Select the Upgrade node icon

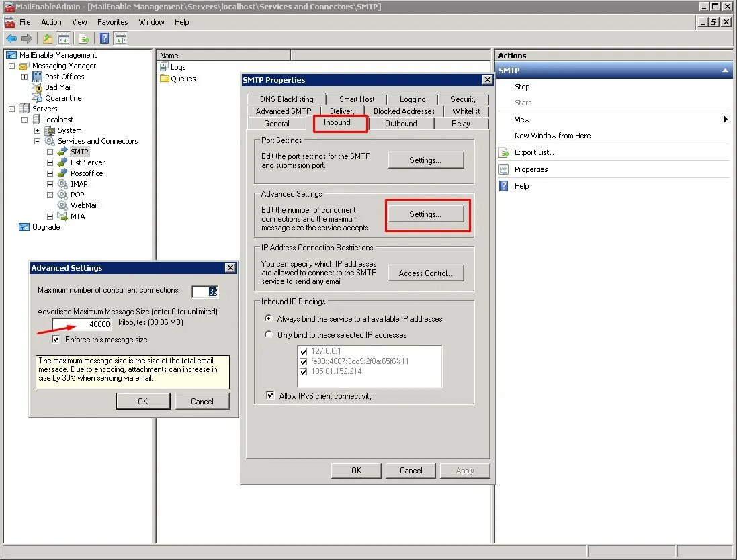coord(24,227)
